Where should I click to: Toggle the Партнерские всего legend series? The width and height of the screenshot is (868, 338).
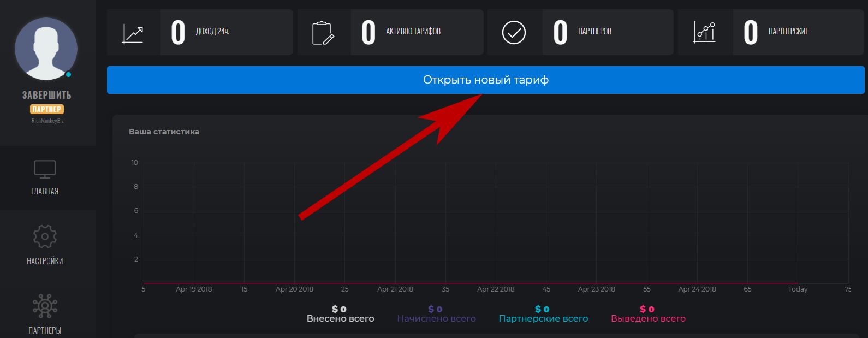[x=543, y=314]
